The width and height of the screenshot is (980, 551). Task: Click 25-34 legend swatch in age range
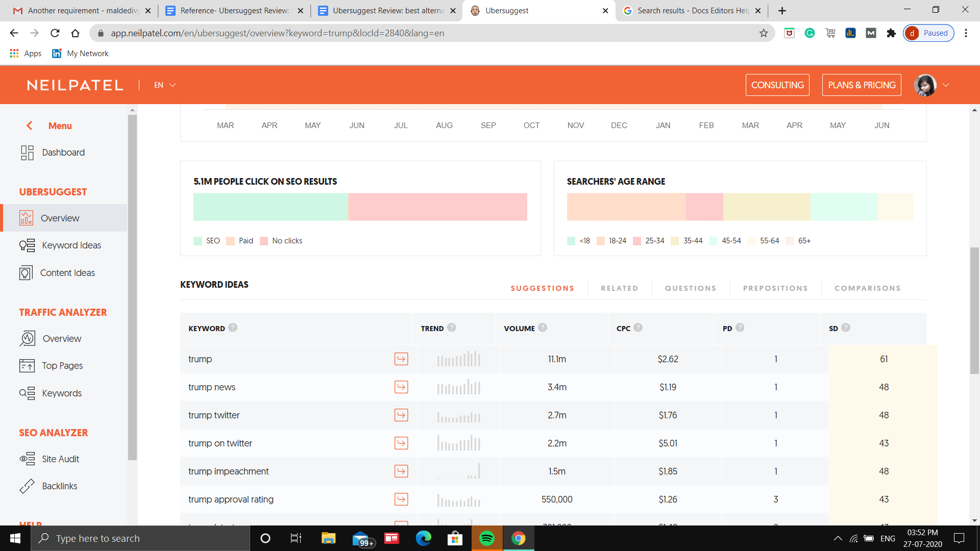click(636, 241)
